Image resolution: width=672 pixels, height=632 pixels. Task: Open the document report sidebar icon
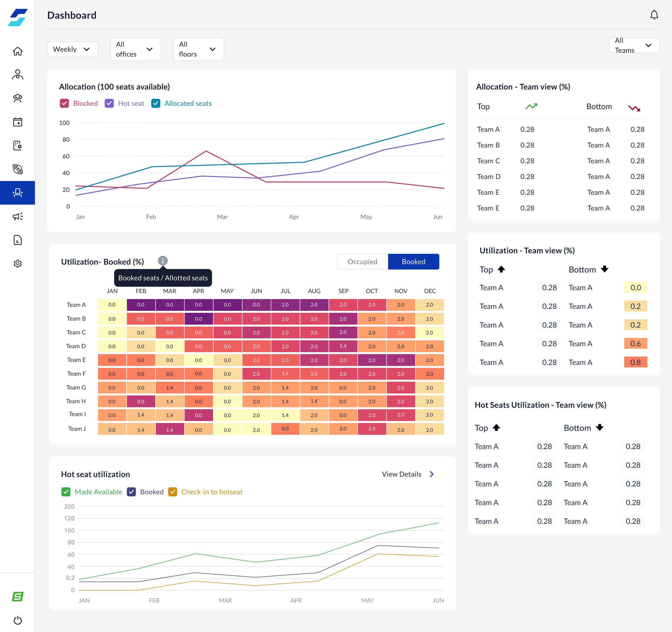point(17,240)
